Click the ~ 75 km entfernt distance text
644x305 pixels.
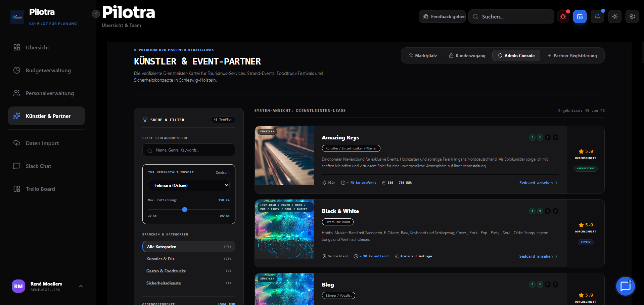pyautogui.click(x=361, y=183)
